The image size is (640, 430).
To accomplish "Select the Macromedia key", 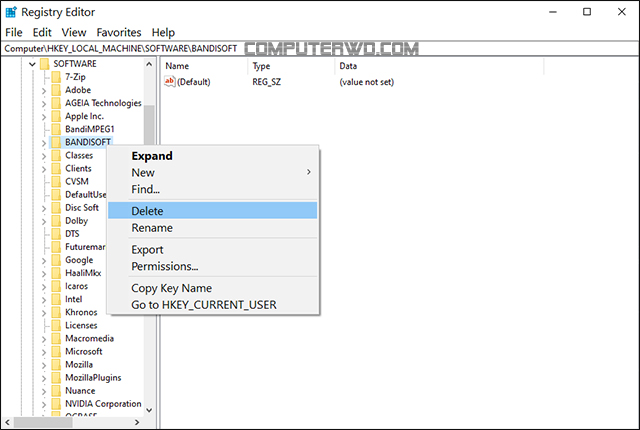I will tap(89, 338).
